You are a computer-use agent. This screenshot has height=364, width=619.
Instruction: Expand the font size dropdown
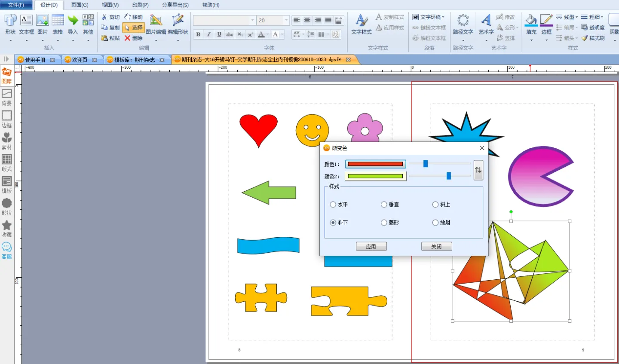click(x=286, y=20)
